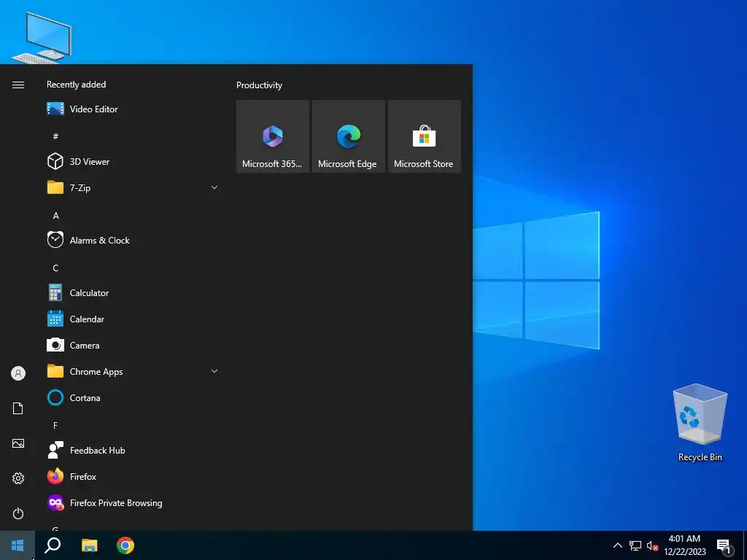Viewport: 747px width, 560px height.
Task: Open Video Editor from recently added
Action: click(x=133, y=109)
